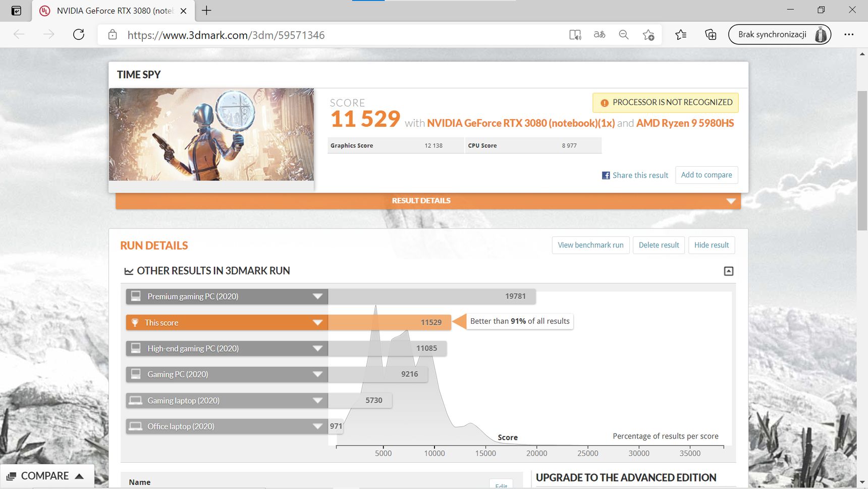Image resolution: width=868 pixels, height=489 pixels.
Task: Click the RUN DETAILS heading
Action: [154, 246]
